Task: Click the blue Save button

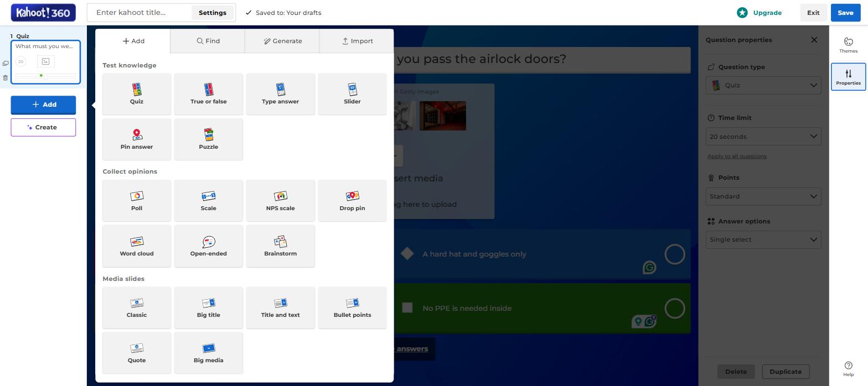Action: tap(845, 13)
